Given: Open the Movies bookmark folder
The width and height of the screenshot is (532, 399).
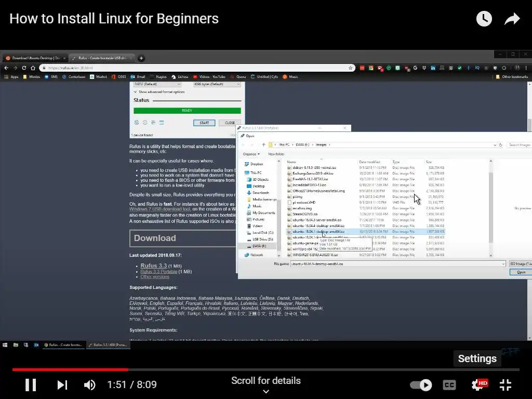Looking at the screenshot, I should point(32,77).
